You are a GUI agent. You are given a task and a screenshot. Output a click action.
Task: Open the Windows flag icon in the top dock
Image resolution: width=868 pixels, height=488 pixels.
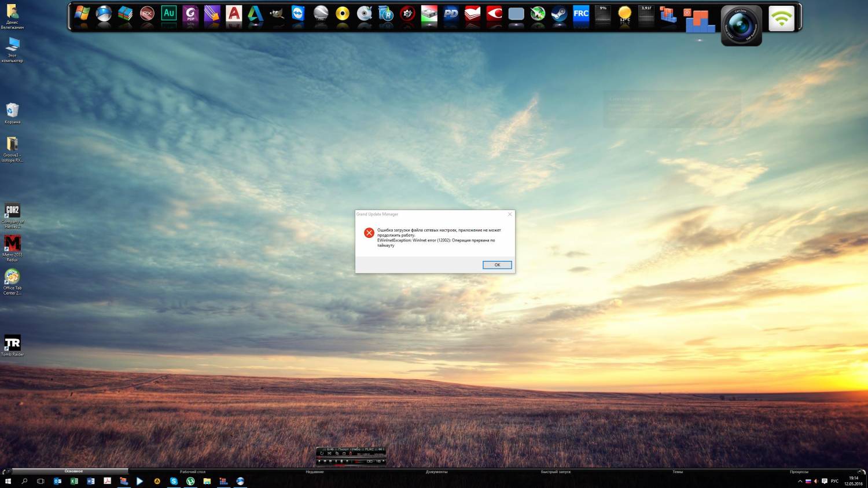coord(82,14)
